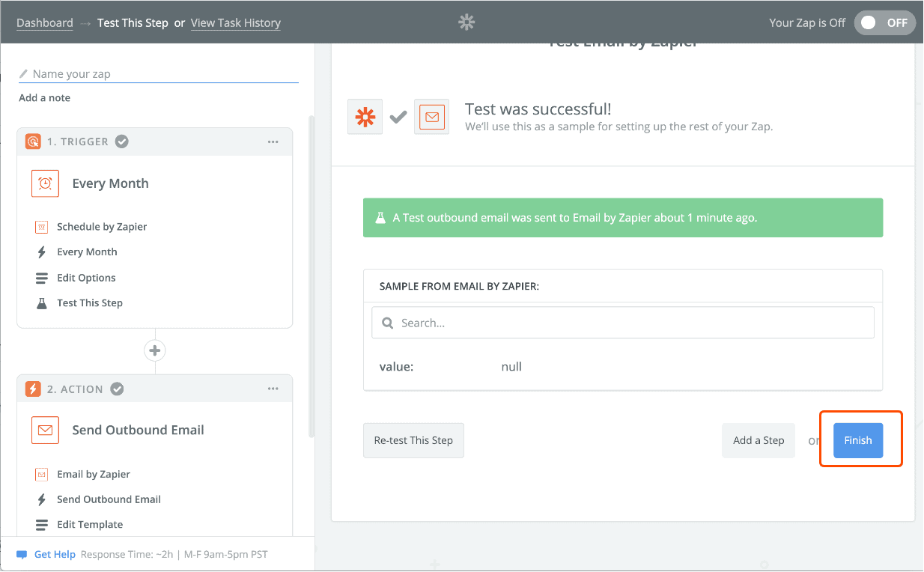Select Edit Template in action step
This screenshot has width=924, height=572.
click(x=90, y=525)
